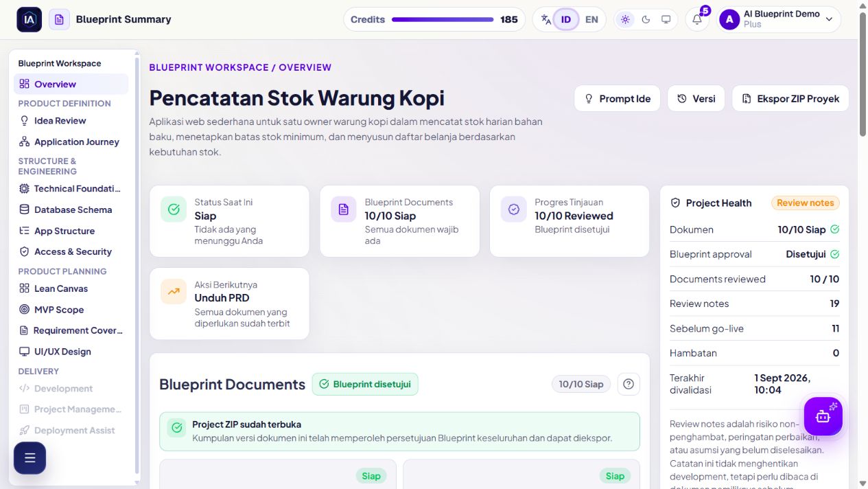
Task: Open Versi history button
Action: point(696,98)
